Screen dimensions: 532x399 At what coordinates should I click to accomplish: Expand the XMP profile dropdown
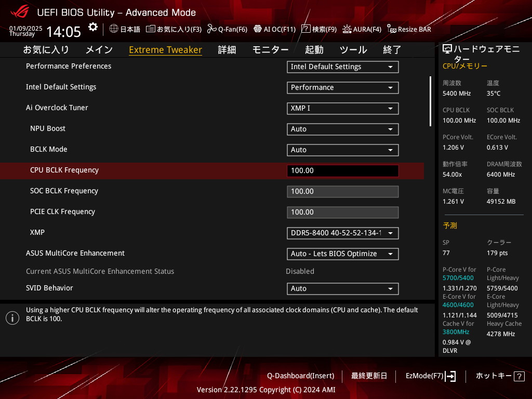point(342,233)
